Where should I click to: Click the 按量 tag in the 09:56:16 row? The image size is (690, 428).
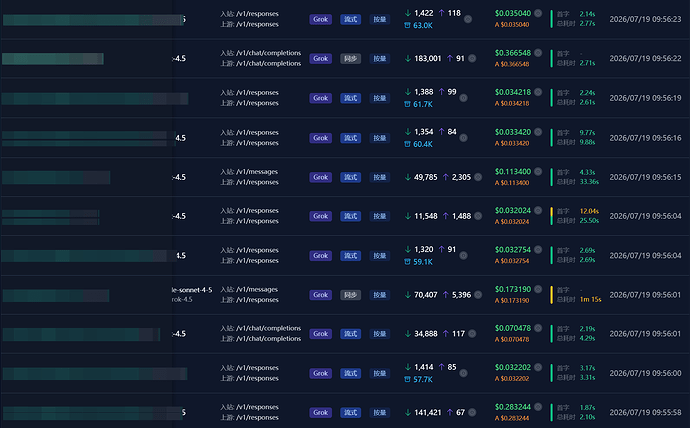point(380,138)
